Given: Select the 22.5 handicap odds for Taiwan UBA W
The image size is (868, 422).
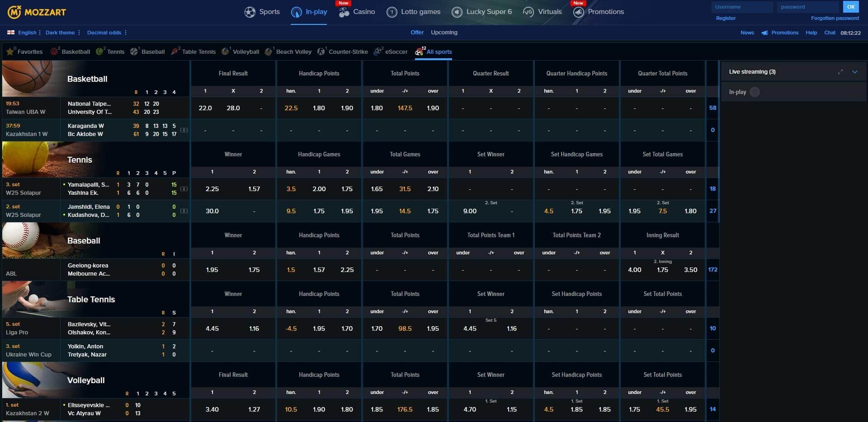Looking at the screenshot, I should [291, 108].
